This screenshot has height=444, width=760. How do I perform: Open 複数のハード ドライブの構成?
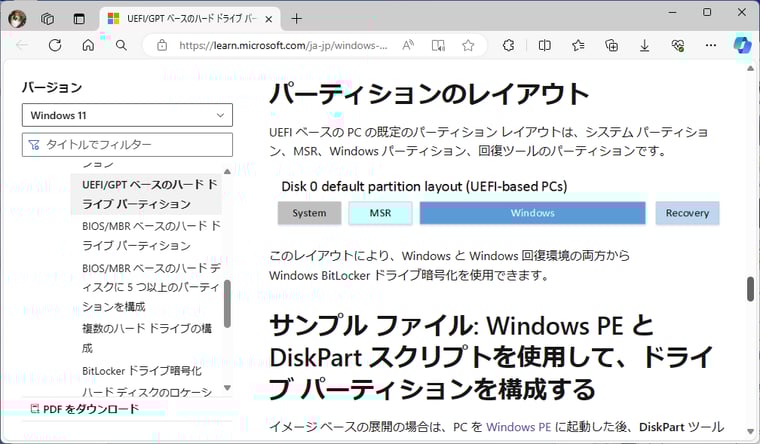tap(147, 338)
